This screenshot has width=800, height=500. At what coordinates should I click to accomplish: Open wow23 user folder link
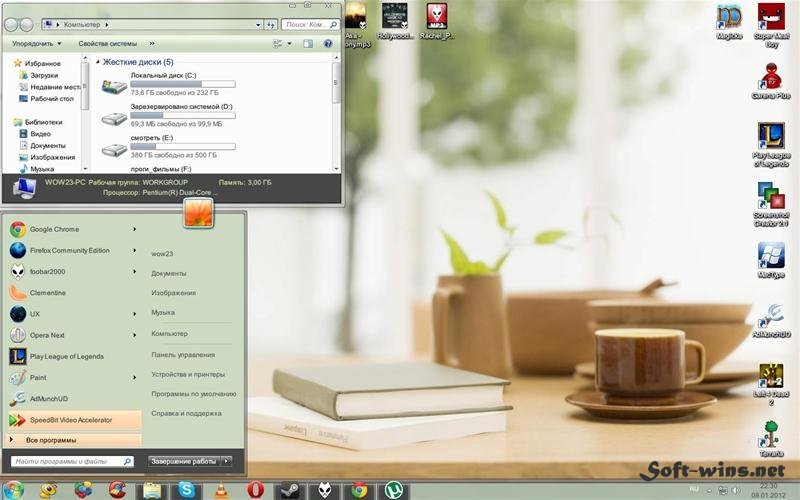(162, 254)
